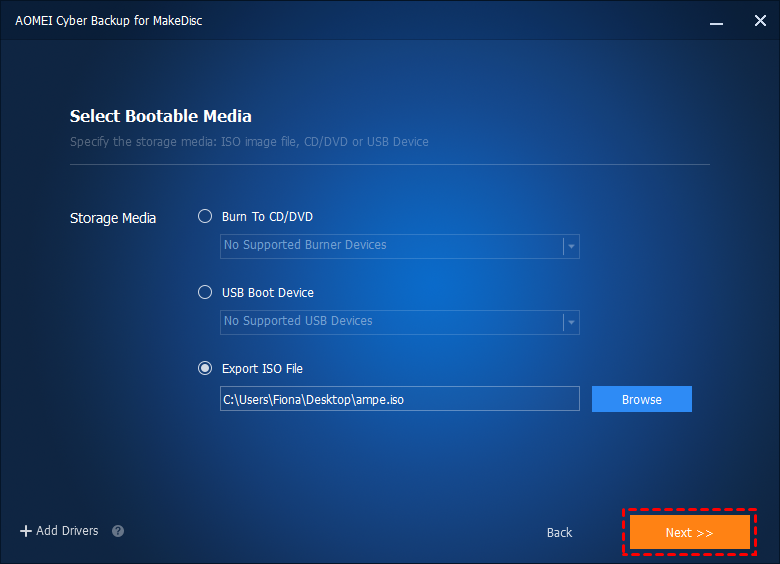Image resolution: width=780 pixels, height=564 pixels.
Task: Select the Export ISO File radio button
Action: pos(205,368)
